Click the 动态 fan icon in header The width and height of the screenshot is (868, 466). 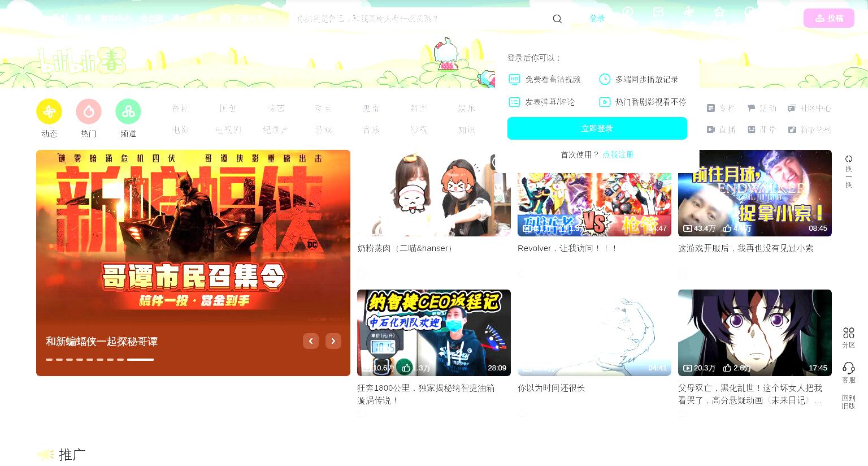[689, 12]
